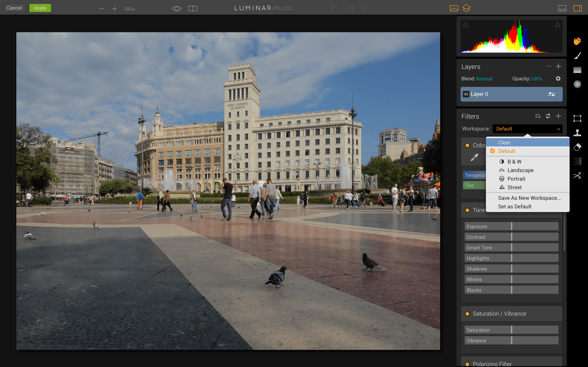Open the Workspace Default dropdown
The height and width of the screenshot is (367, 588).
(527, 129)
